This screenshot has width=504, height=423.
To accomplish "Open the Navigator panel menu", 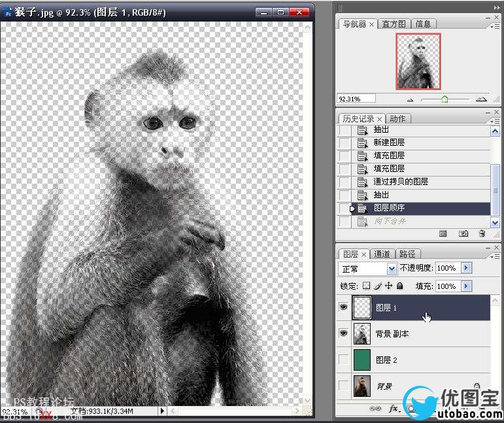I will coord(495,27).
